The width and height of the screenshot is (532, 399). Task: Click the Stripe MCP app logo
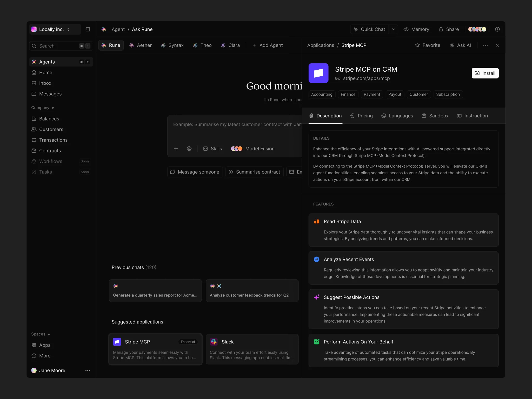[318, 73]
